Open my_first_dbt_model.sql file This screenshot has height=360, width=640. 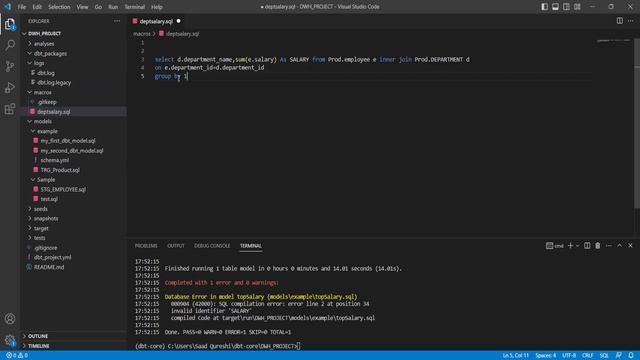tap(68, 141)
